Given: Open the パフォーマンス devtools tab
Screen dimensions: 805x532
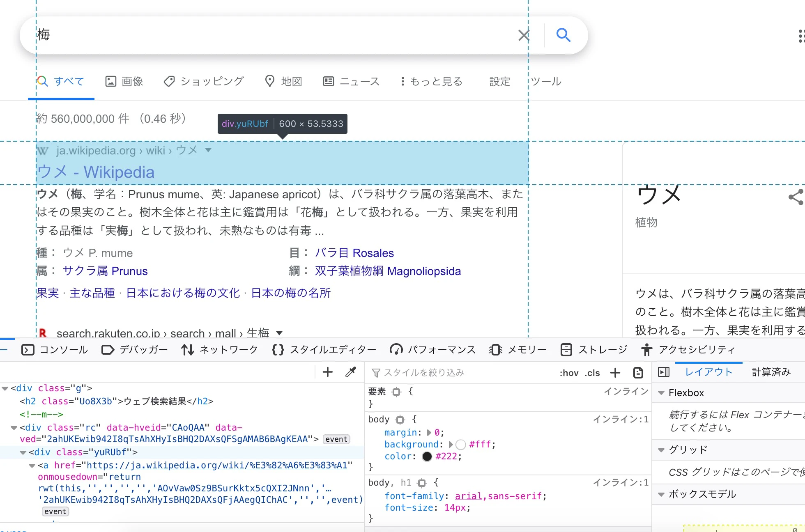Looking at the screenshot, I should tap(433, 350).
